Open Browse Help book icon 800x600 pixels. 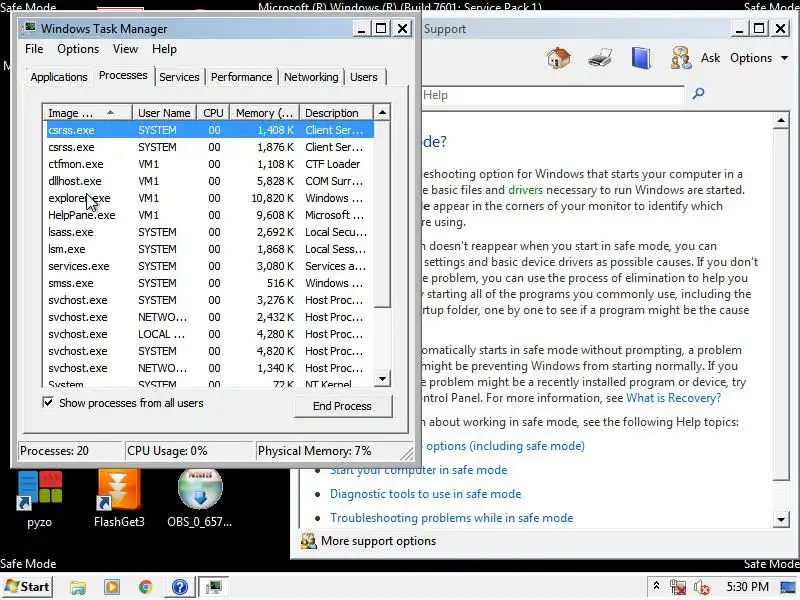coord(641,58)
